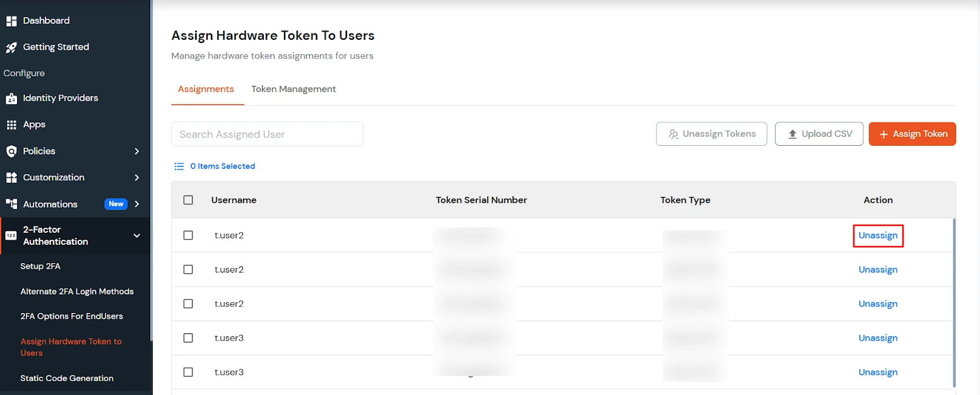Unassign the token for the first t.user2 row
Screen dimensions: 980x395
tap(878, 235)
